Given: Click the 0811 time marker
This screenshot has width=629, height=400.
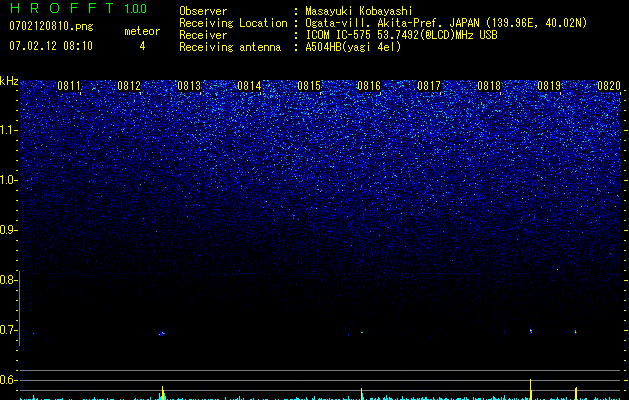Looking at the screenshot, I should [x=69, y=86].
